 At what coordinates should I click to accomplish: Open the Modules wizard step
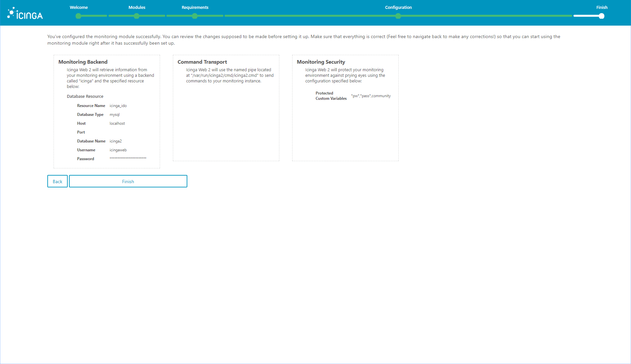137,7
